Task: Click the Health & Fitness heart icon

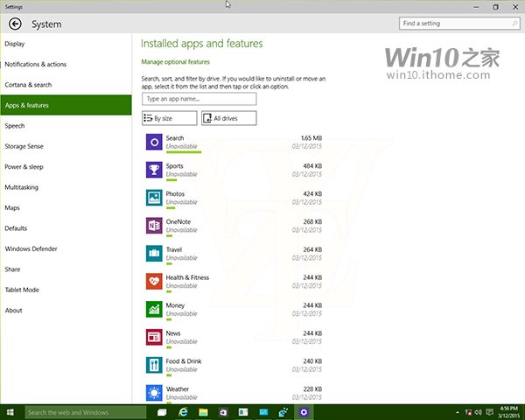Action: (154, 281)
